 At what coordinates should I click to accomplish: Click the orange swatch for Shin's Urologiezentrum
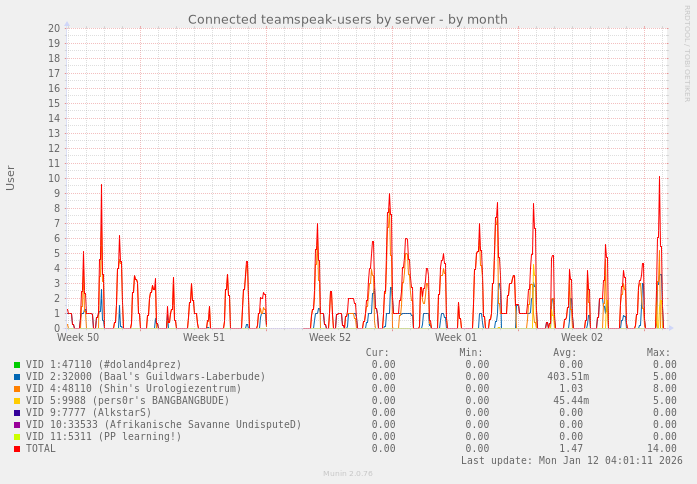coord(17,389)
